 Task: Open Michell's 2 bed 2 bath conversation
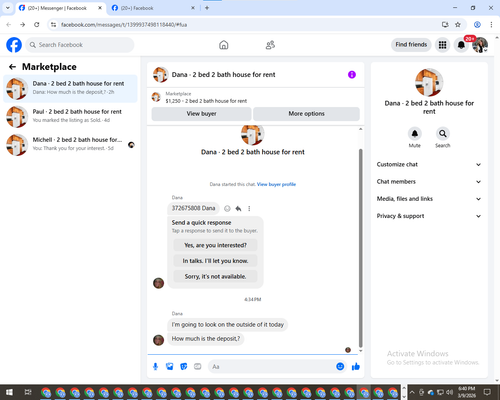click(70, 144)
